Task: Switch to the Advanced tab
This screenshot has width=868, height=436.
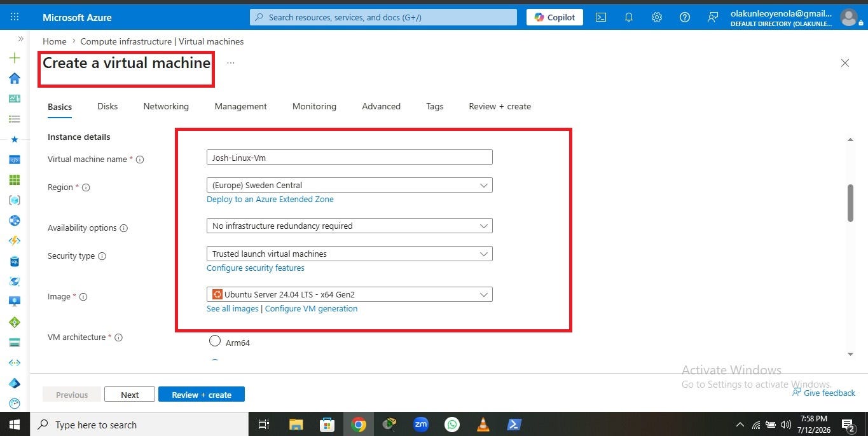Action: pos(381,106)
